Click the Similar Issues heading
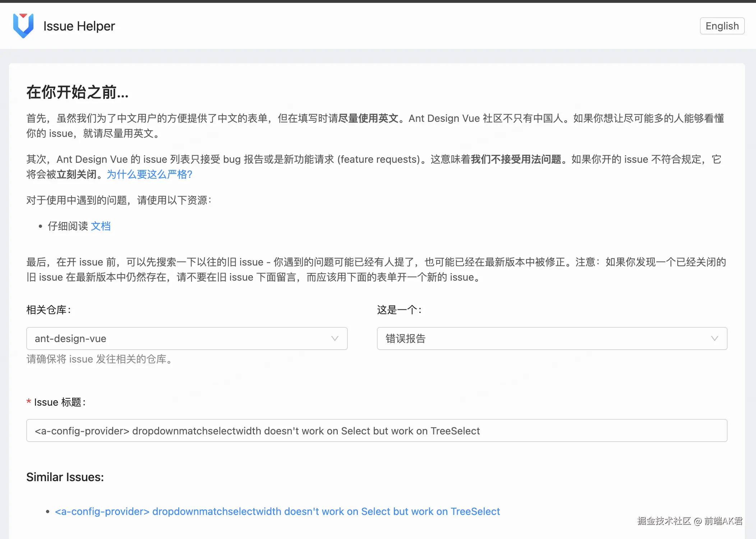The height and width of the screenshot is (539, 756). point(65,477)
